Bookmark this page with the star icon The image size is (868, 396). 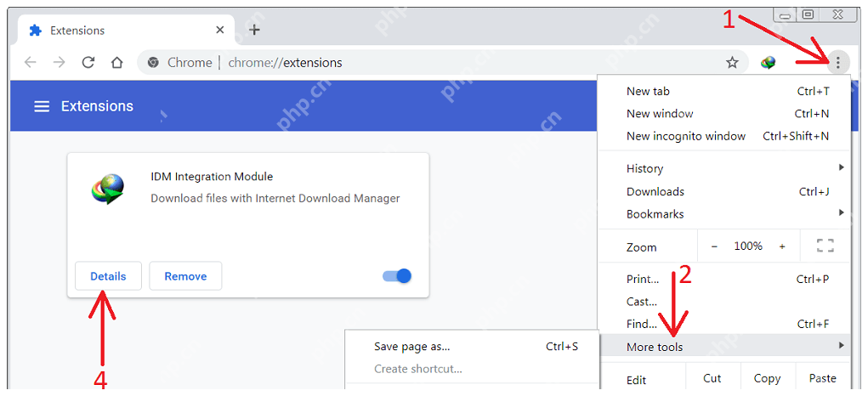tap(732, 63)
